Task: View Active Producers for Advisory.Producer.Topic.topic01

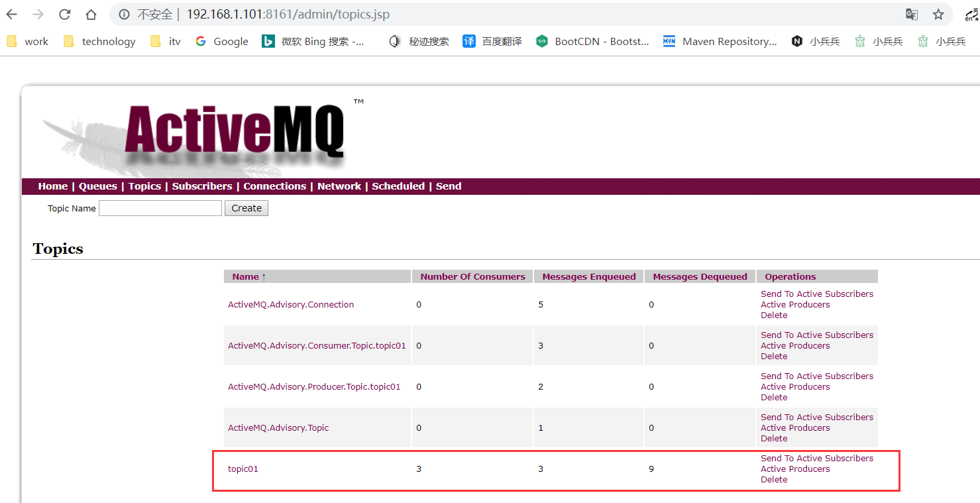Action: pyautogui.click(x=795, y=387)
